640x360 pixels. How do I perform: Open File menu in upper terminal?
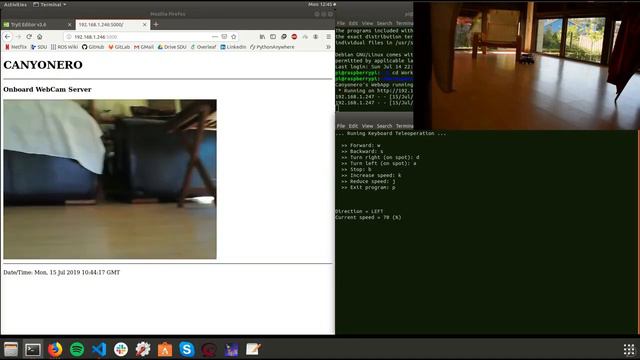pos(341,23)
